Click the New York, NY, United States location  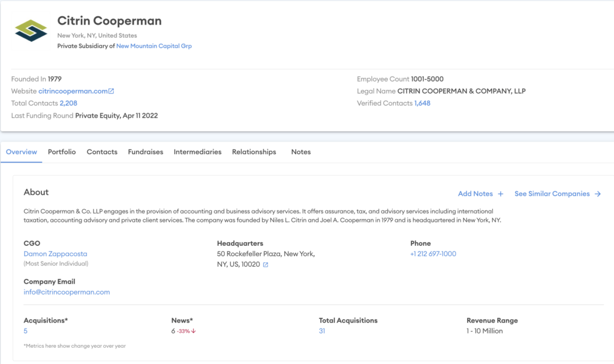pyautogui.click(x=97, y=35)
